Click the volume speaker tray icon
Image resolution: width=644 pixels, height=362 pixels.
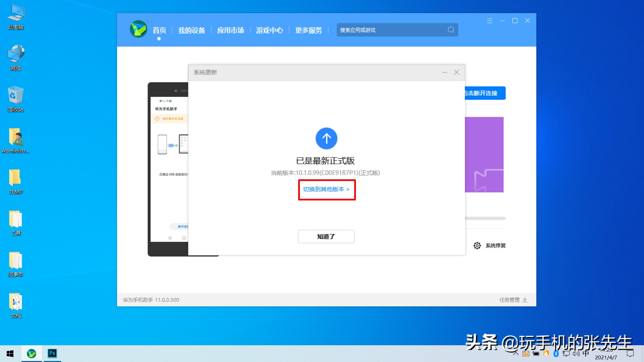point(576,354)
